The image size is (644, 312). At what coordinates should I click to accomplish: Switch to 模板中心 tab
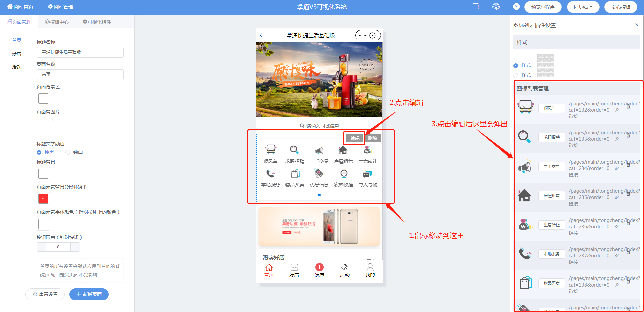tap(57, 22)
